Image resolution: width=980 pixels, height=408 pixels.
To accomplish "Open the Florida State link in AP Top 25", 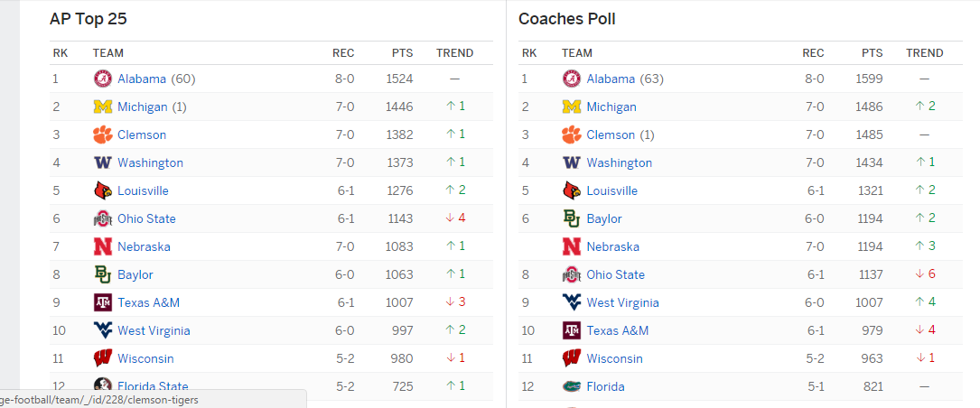I will (154, 386).
